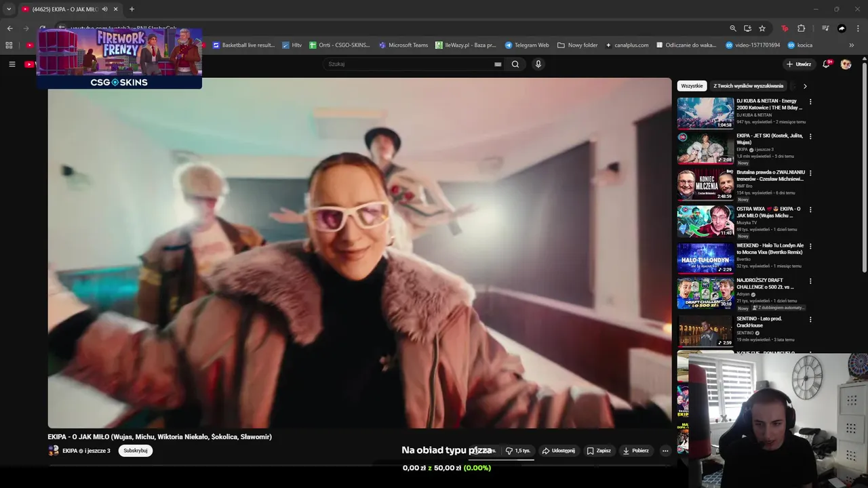The height and width of the screenshot is (488, 868).
Task: Open YouTube notifications bell
Action: click(x=826, y=64)
